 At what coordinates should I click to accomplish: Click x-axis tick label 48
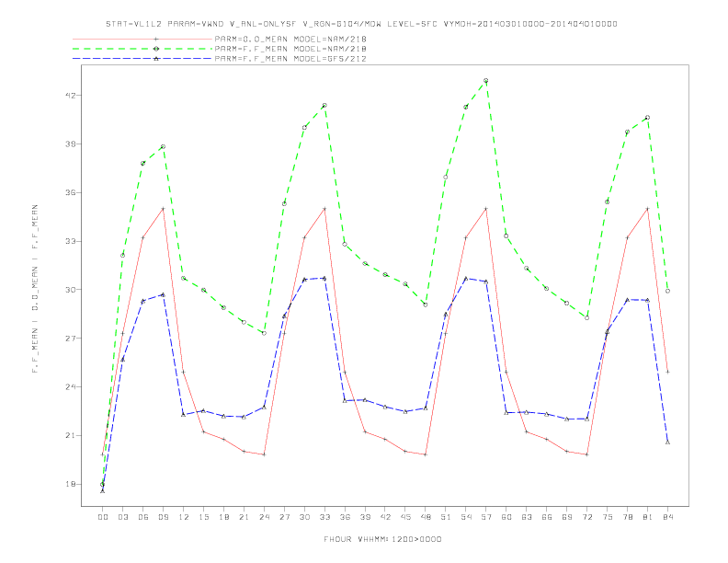[426, 517]
